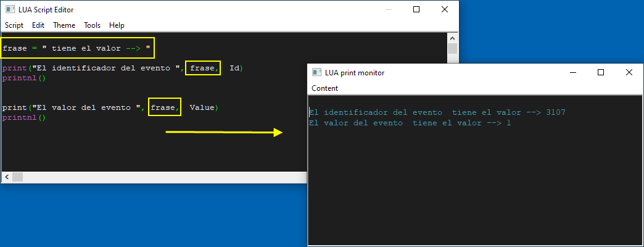Open the Tools menu
644x247 pixels.
92,25
